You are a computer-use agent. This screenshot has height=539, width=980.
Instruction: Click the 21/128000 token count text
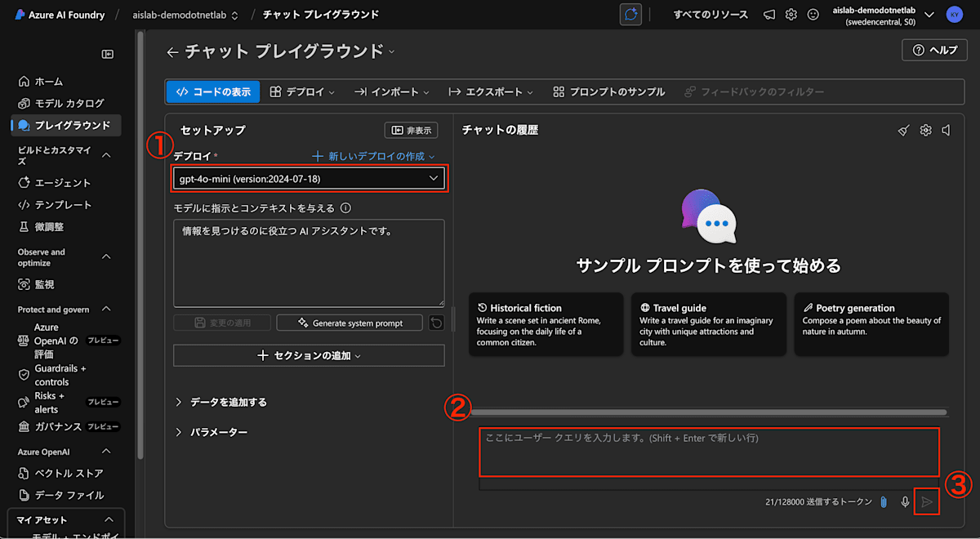818,501
